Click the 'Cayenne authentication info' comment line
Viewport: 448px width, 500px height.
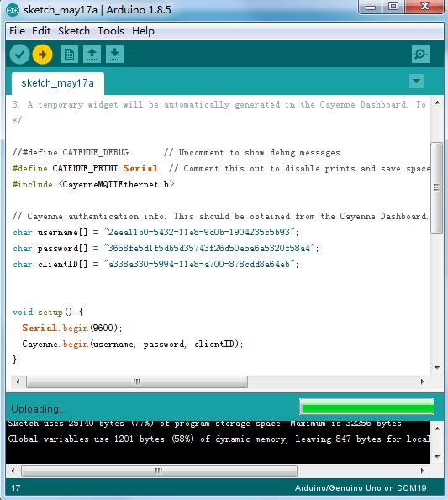[x=220, y=216]
